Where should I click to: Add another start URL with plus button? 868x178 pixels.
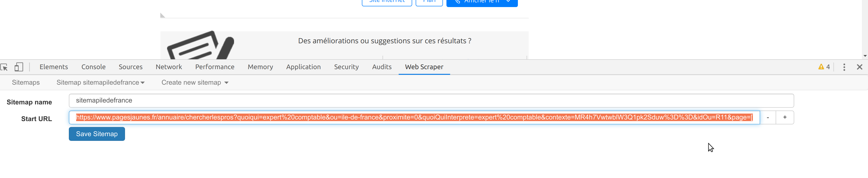click(785, 117)
